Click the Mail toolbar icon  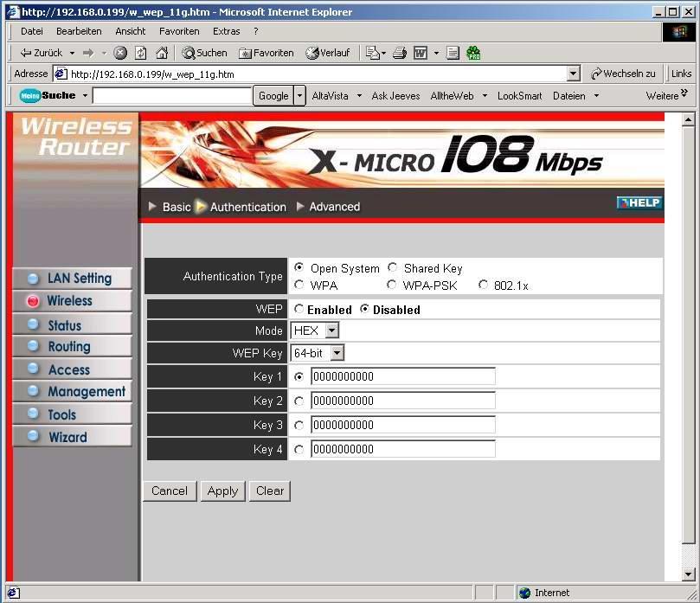[372, 53]
